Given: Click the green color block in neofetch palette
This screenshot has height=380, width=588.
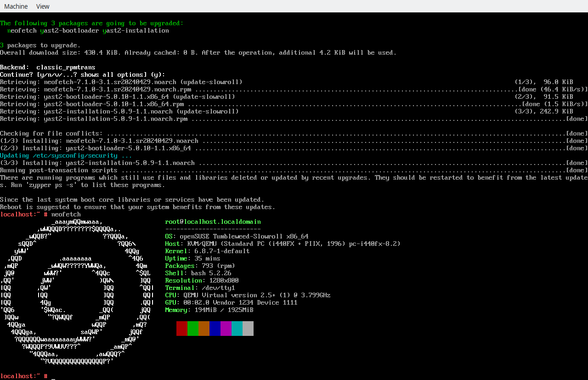Looking at the screenshot, I should [x=193, y=329].
